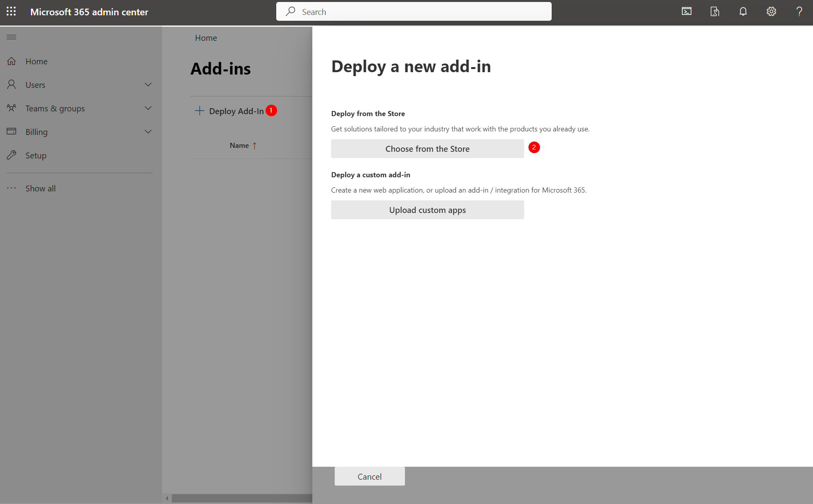
Task: Select the Setup wrench icon
Action: coord(11,155)
